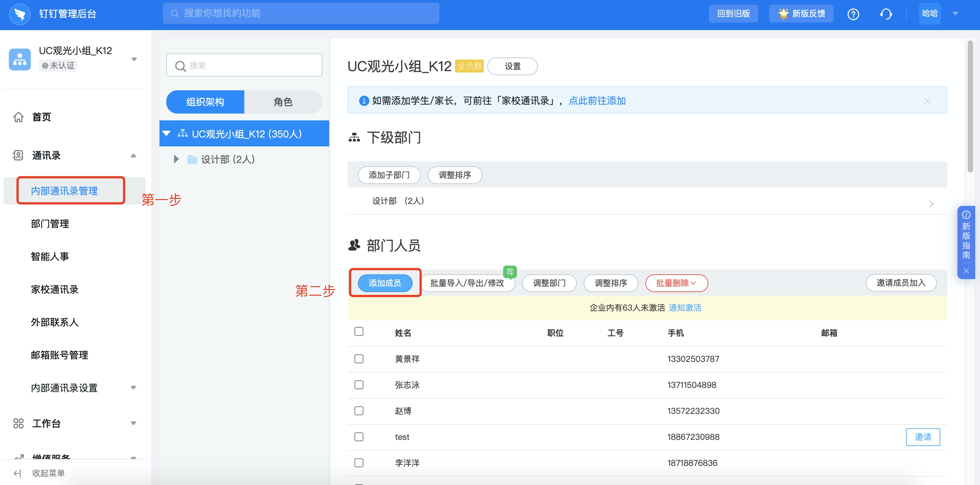Viewport: 980px width, 485px height.
Task: Open the 批量删除 dropdown
Action: (x=676, y=283)
